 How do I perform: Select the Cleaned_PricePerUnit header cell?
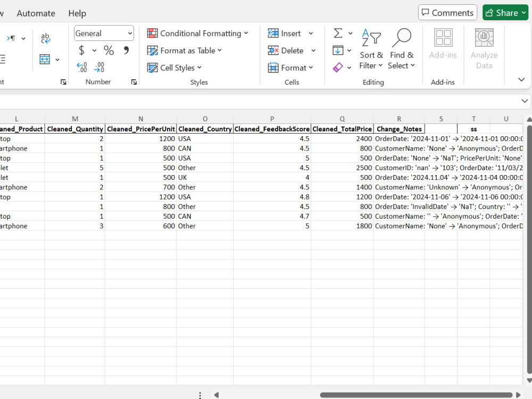141,129
